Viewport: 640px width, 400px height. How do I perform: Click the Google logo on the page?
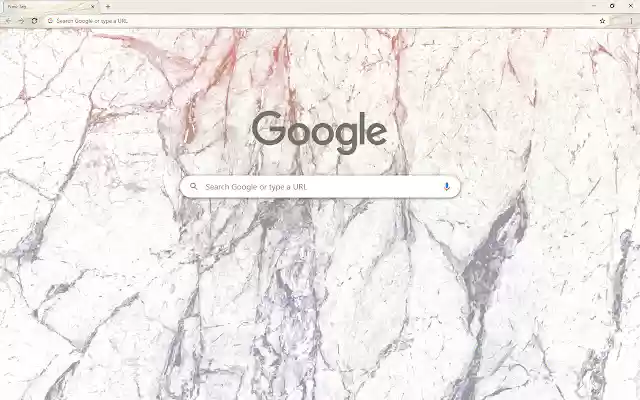point(320,132)
